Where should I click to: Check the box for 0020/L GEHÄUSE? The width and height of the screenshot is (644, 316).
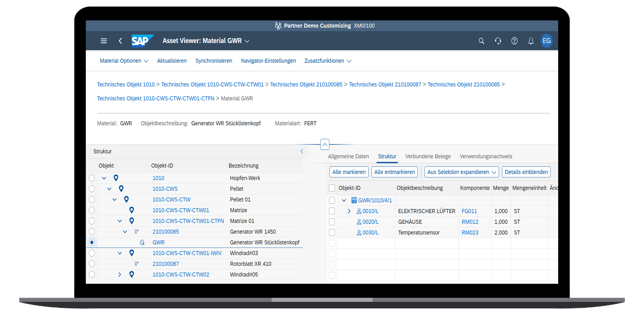point(332,222)
